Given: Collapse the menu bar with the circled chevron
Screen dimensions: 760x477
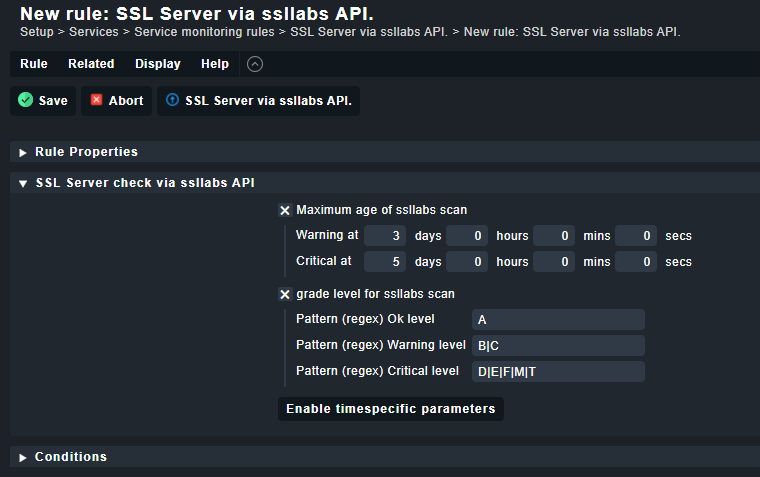Looking at the screenshot, I should pos(255,64).
